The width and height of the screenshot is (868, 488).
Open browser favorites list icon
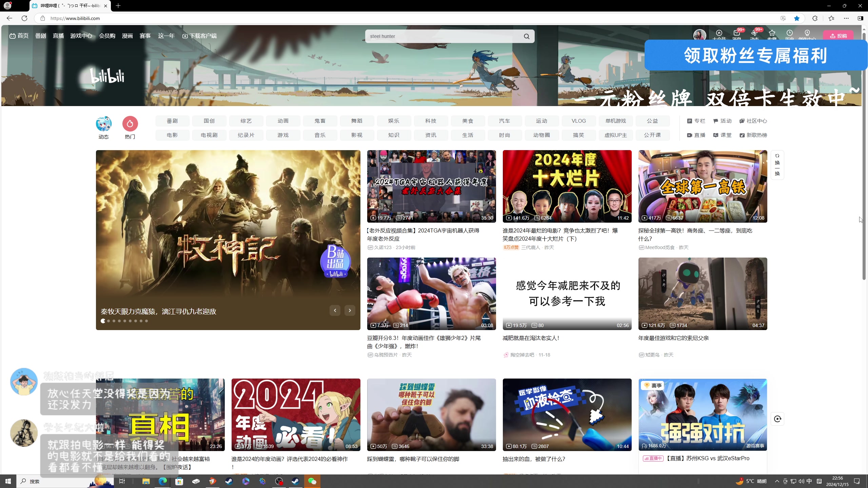coord(831,18)
